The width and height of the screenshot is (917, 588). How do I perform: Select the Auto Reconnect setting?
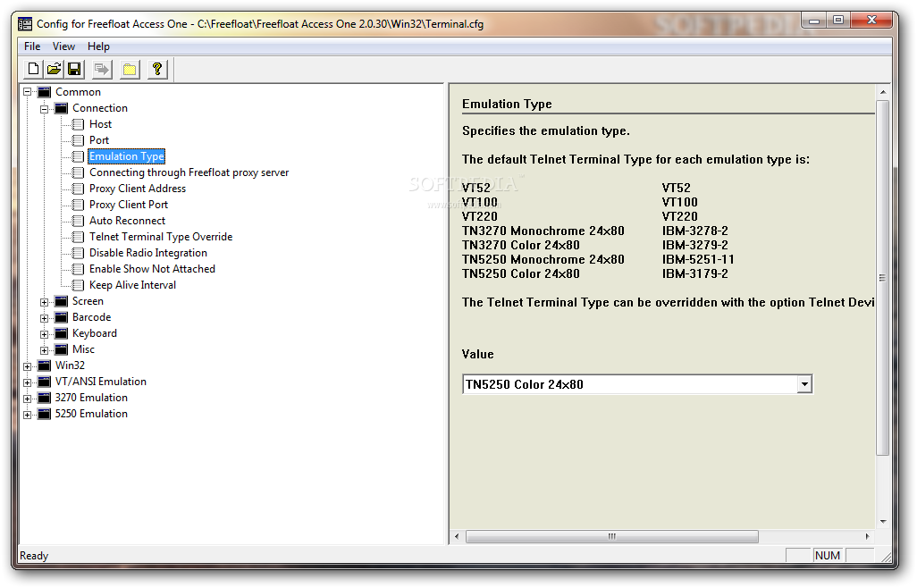(127, 221)
